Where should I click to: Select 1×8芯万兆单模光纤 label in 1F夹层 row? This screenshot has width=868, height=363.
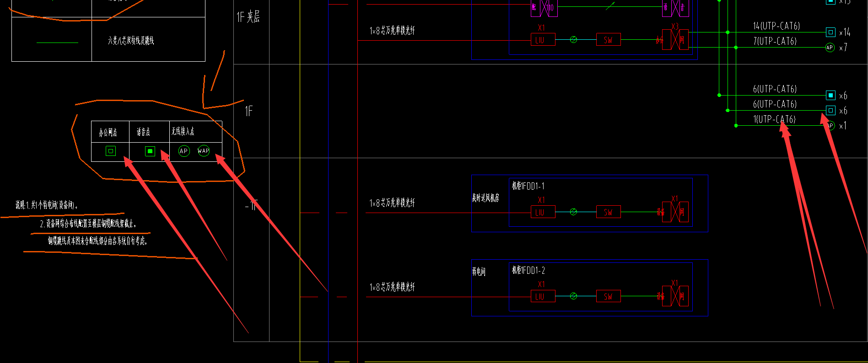[x=392, y=31]
